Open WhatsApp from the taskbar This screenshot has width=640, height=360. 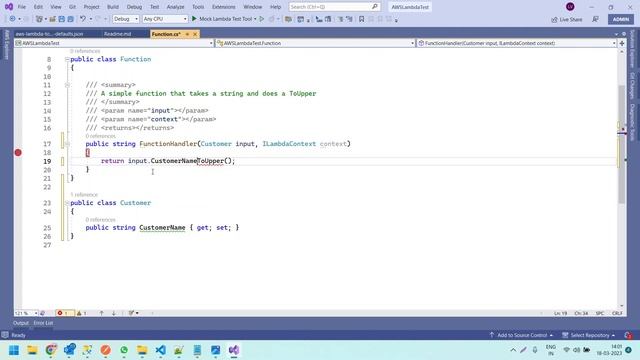(124, 350)
